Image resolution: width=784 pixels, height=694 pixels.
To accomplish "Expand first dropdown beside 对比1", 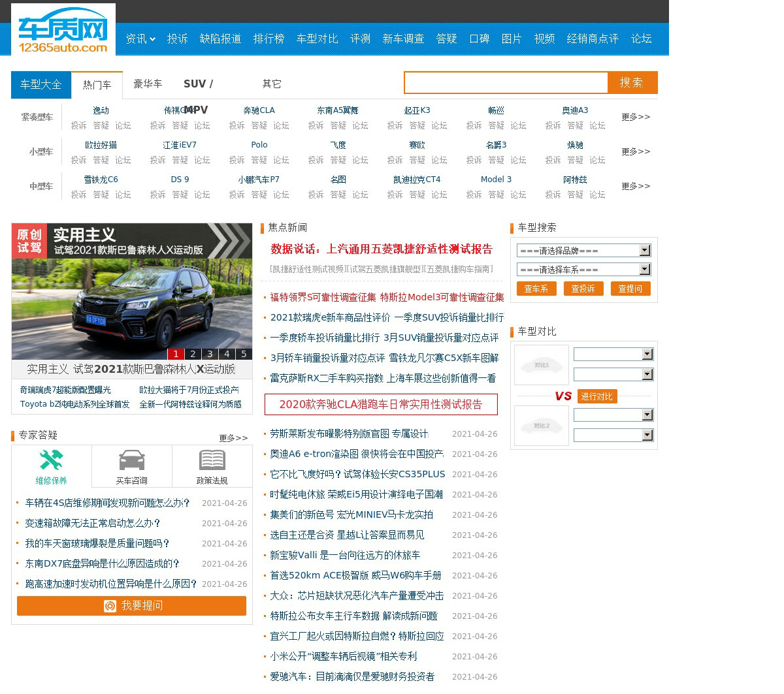I will point(613,354).
